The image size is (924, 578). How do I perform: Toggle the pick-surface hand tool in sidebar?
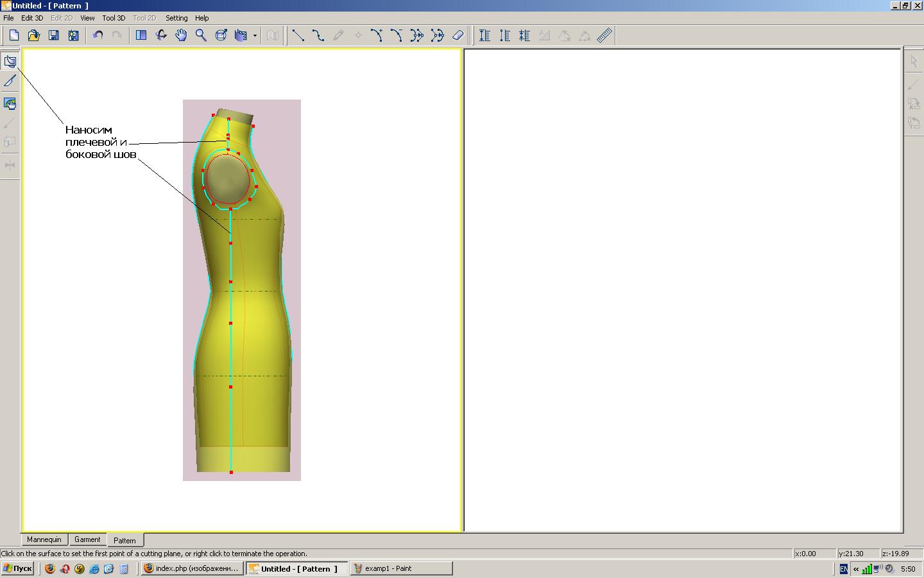pos(10,103)
